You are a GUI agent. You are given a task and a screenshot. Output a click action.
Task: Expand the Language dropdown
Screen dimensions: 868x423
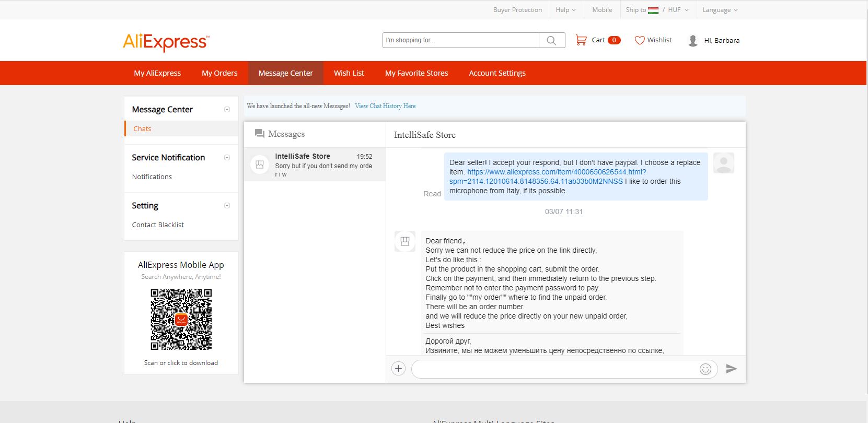pyautogui.click(x=720, y=10)
